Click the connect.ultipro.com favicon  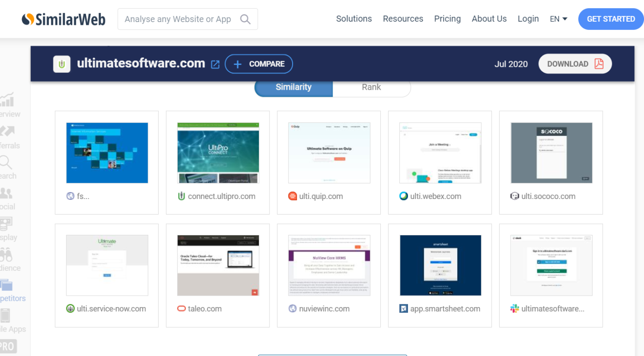click(x=182, y=196)
